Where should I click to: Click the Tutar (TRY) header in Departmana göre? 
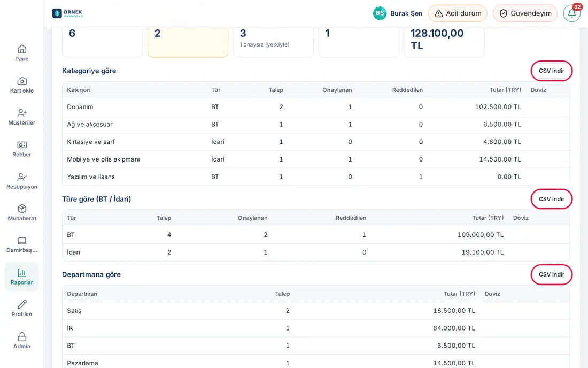pos(459,294)
